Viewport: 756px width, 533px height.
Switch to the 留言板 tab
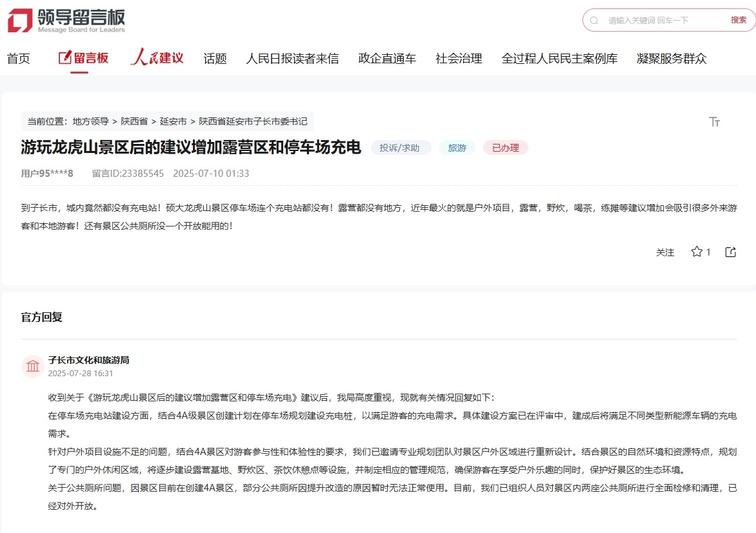coord(84,58)
